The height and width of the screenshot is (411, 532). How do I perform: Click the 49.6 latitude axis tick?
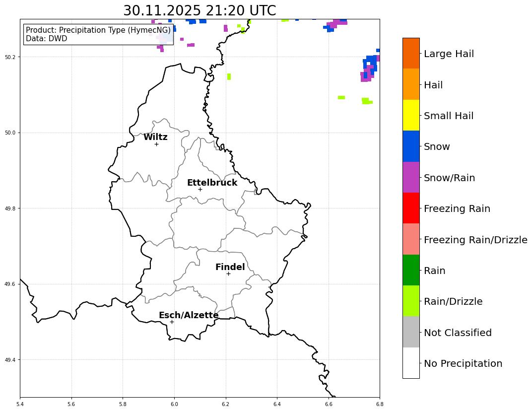(x=10, y=284)
